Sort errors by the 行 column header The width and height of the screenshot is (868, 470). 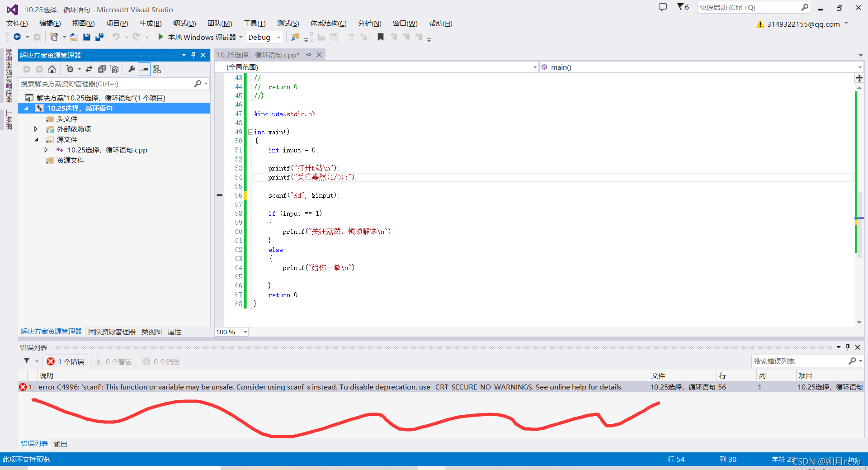[736, 375]
